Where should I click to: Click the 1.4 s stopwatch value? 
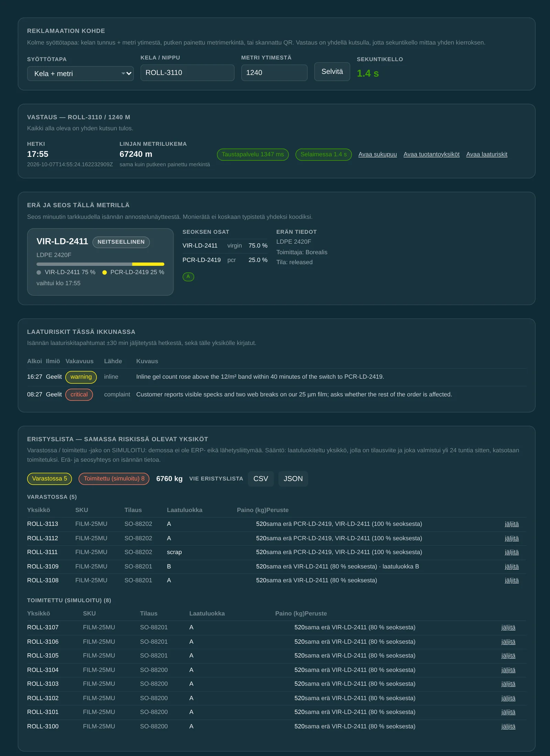coord(368,73)
